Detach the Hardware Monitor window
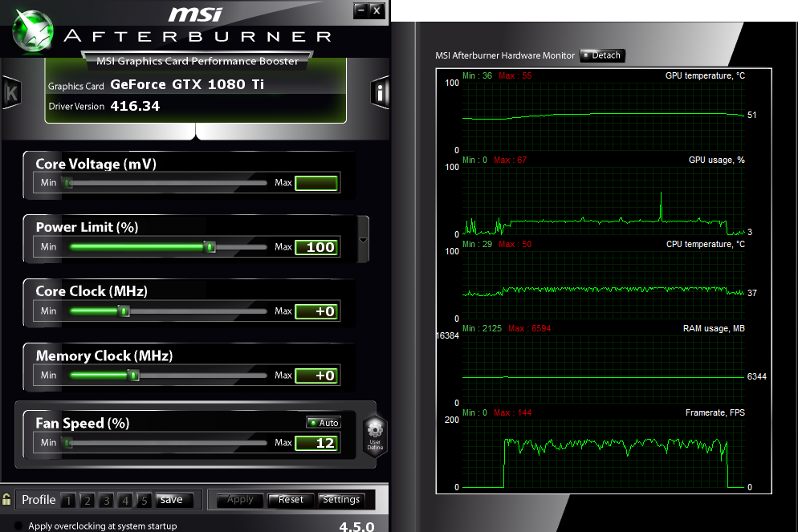Viewport: 798px width, 532px height. (x=602, y=55)
